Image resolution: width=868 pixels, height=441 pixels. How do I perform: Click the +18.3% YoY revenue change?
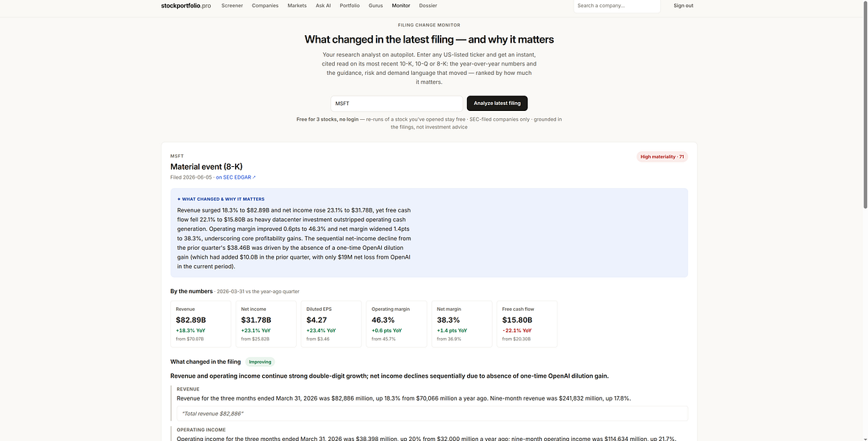click(x=190, y=330)
